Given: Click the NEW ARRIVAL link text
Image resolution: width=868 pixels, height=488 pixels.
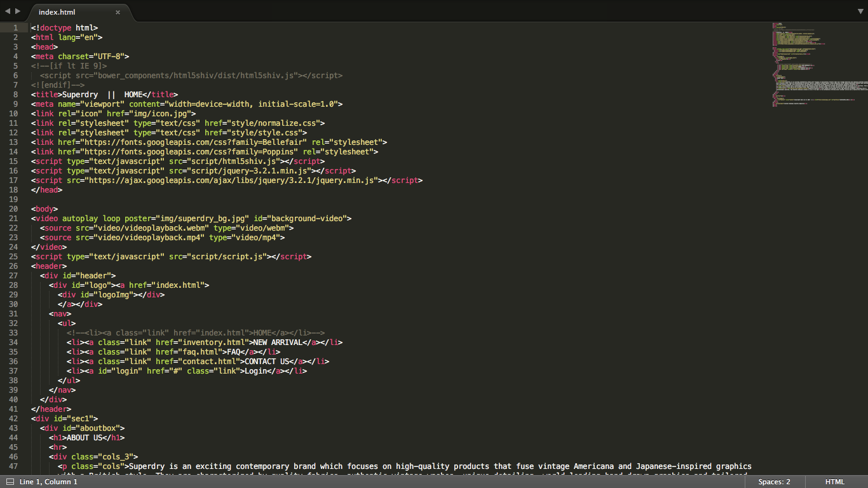Looking at the screenshot, I should click(x=278, y=342).
